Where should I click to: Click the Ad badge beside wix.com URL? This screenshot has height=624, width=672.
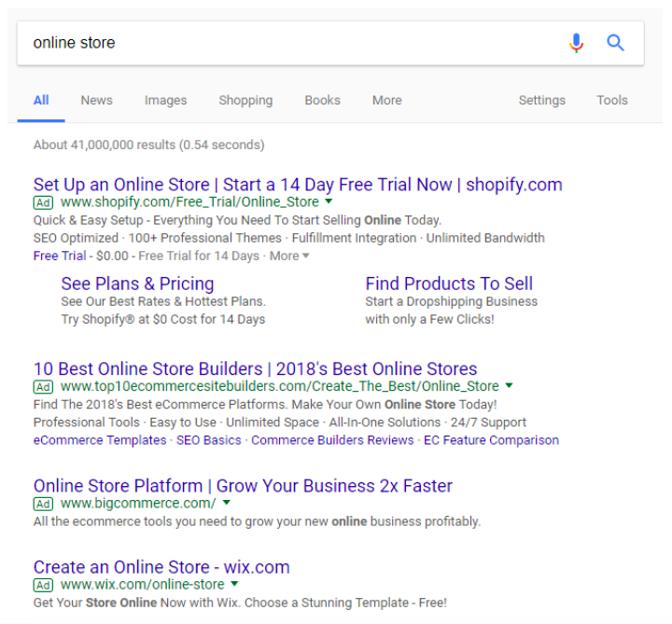(43, 586)
